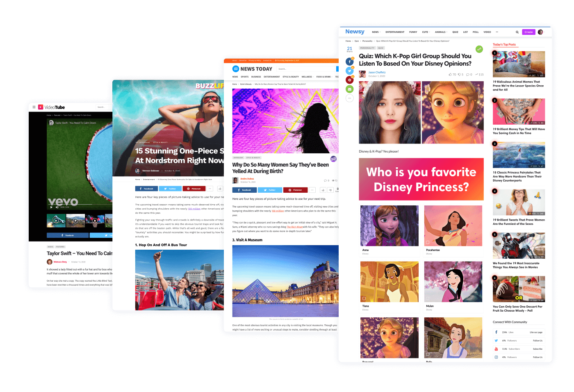Screen dimensions: 574x392
Task: Click the green Quiz badge near headline
Action: click(x=479, y=49)
